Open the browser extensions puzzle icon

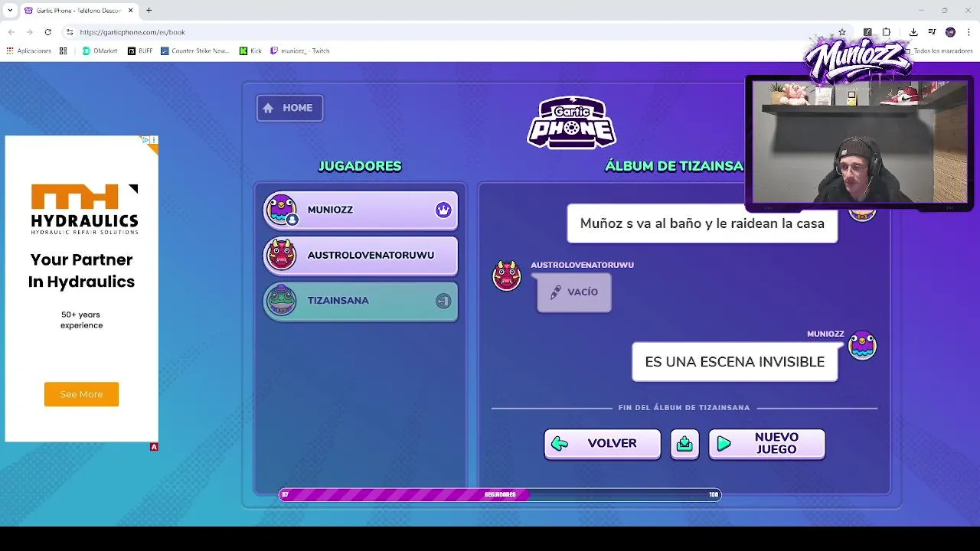(x=887, y=32)
